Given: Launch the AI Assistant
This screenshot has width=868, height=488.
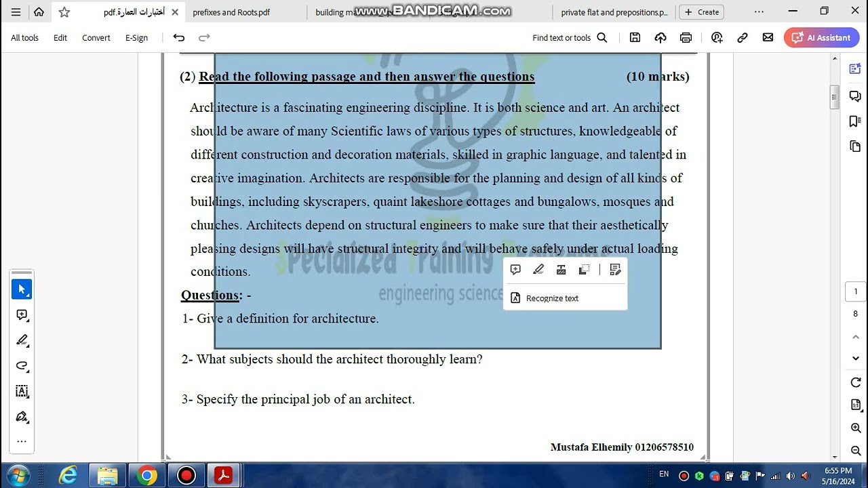Looking at the screenshot, I should (821, 38).
